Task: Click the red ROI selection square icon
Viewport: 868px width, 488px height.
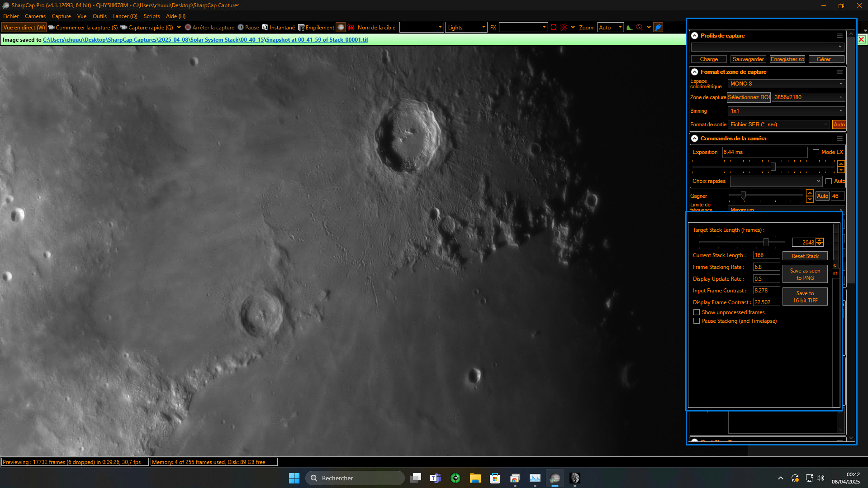Action: [x=553, y=27]
